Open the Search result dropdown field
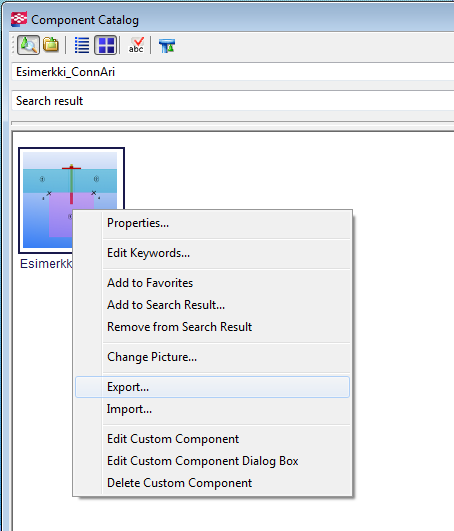454x531 pixels. pos(233,101)
